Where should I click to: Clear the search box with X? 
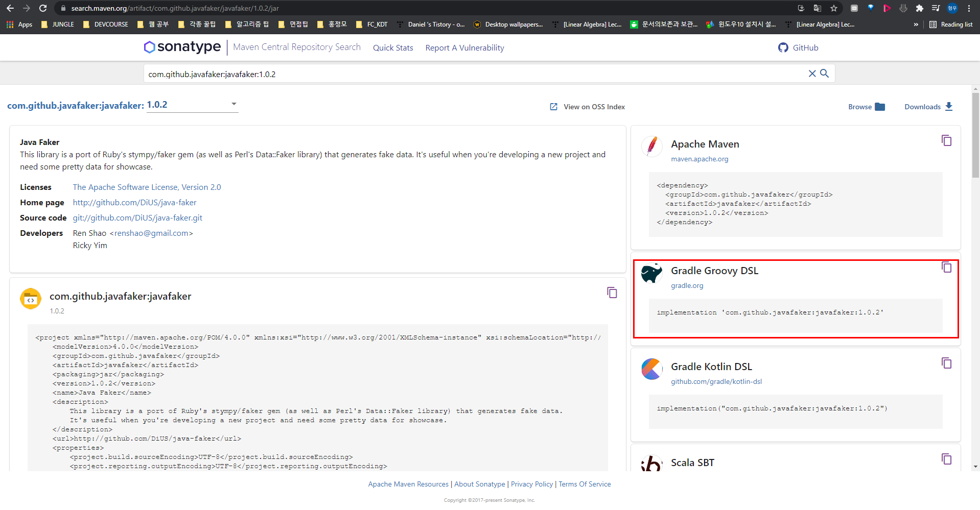[x=812, y=74]
